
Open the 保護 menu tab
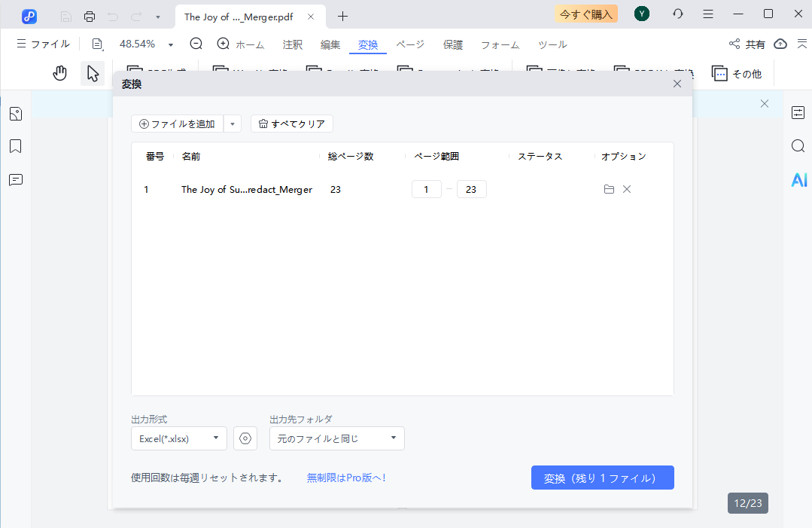[453, 44]
